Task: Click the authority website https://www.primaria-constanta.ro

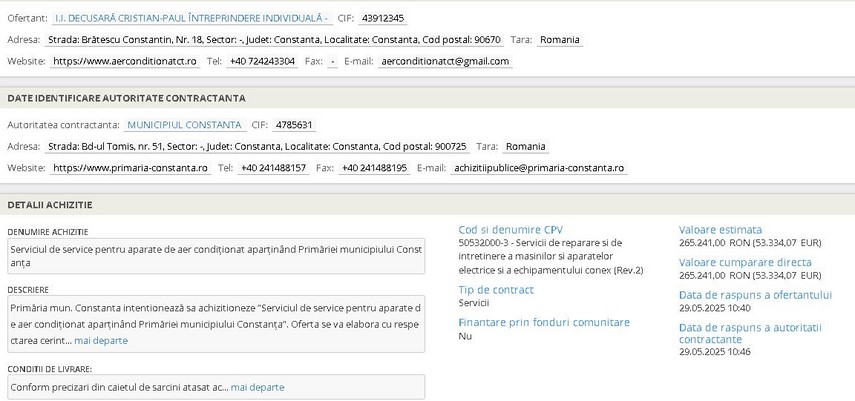Action: coord(130,168)
